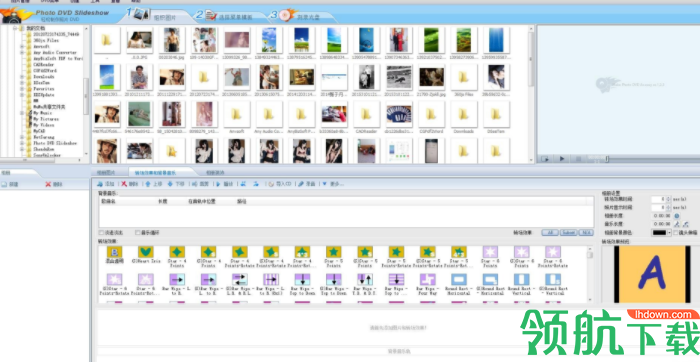
Task: Toggle the 淡进淡出 fade checkbox
Action: point(101,233)
